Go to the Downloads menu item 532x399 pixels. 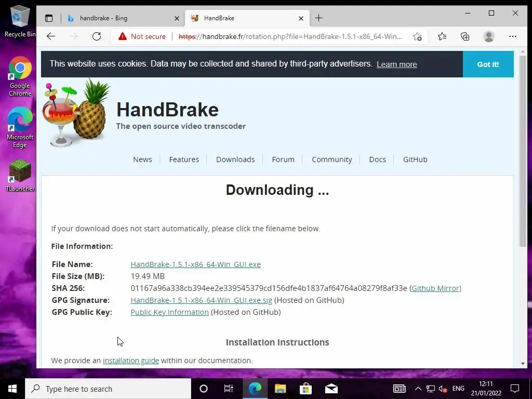[x=235, y=159]
